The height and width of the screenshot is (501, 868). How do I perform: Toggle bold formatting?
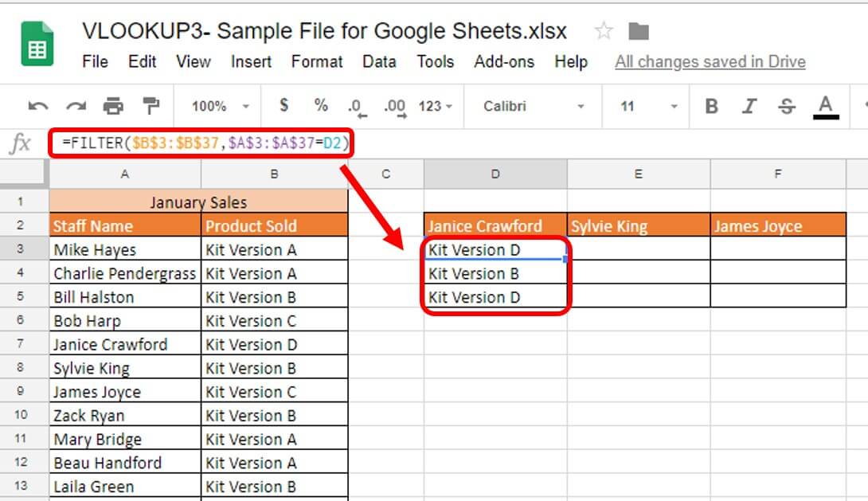click(711, 106)
